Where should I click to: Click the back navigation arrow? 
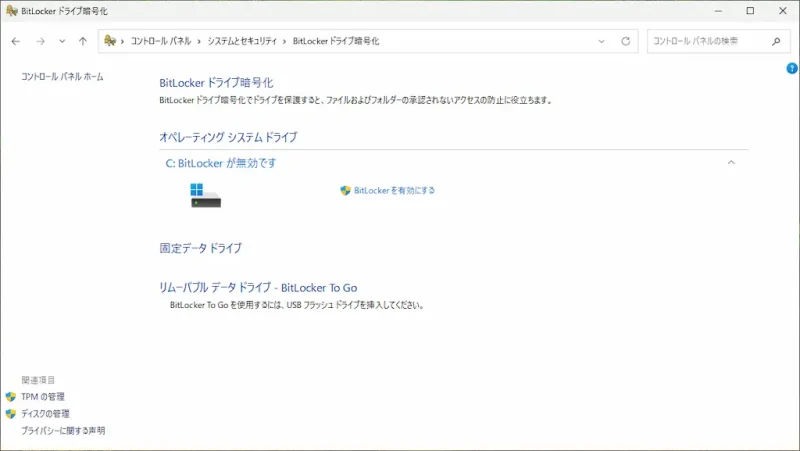click(16, 41)
